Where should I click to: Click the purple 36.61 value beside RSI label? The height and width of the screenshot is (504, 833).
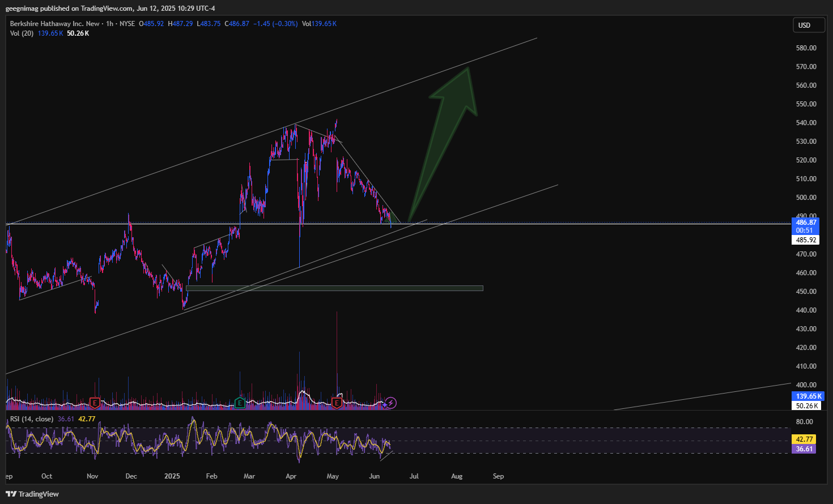(66, 419)
